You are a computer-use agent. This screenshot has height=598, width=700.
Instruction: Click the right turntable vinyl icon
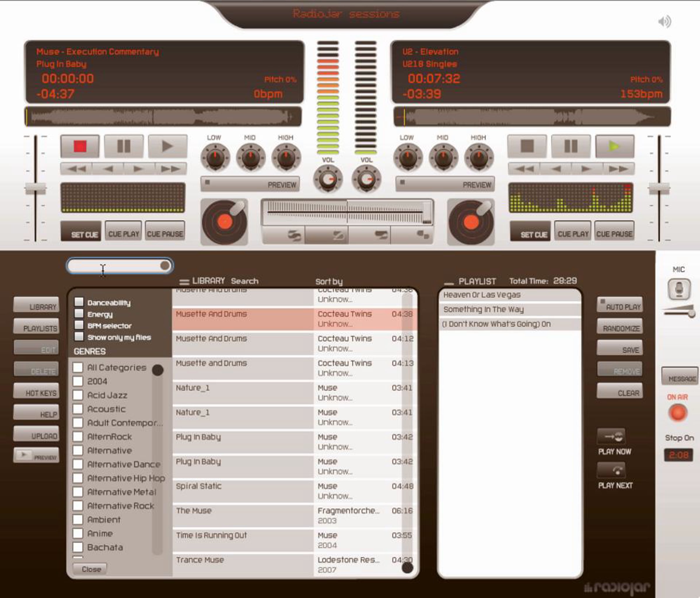click(471, 222)
